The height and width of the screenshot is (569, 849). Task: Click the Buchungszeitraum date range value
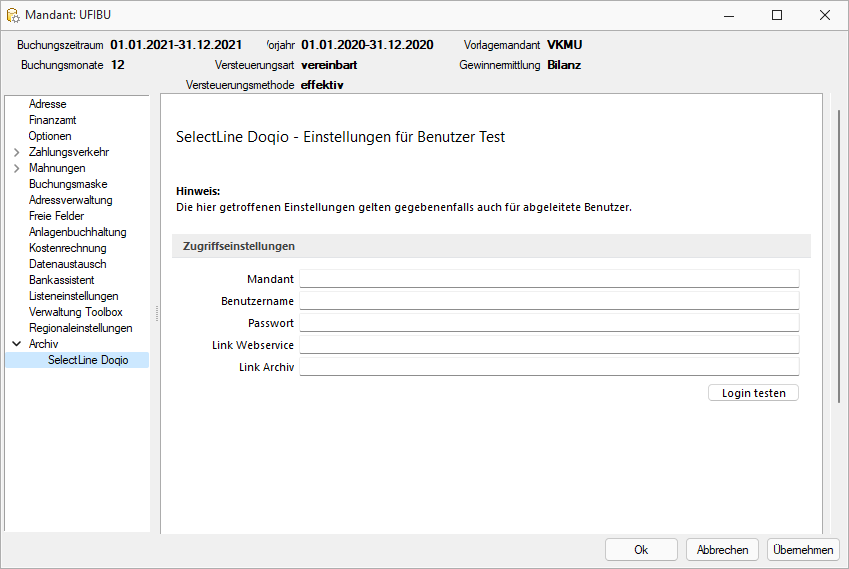tap(176, 45)
